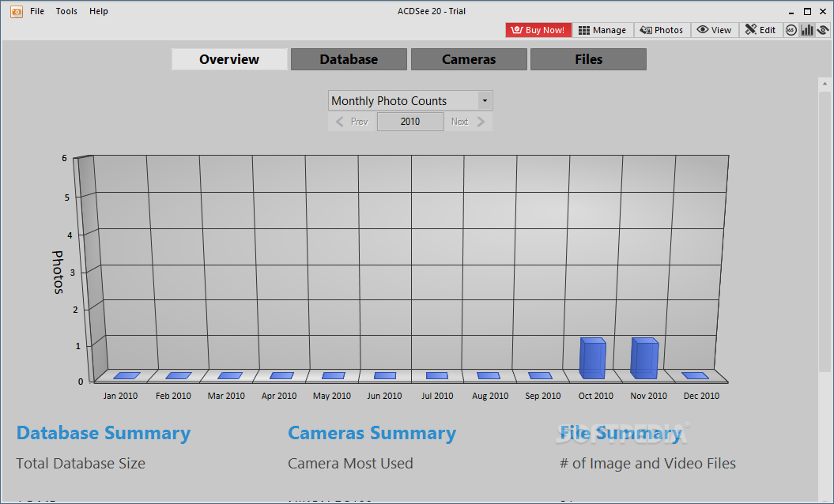The image size is (834, 504).
Task: Go to next year with Next
Action: tap(467, 122)
